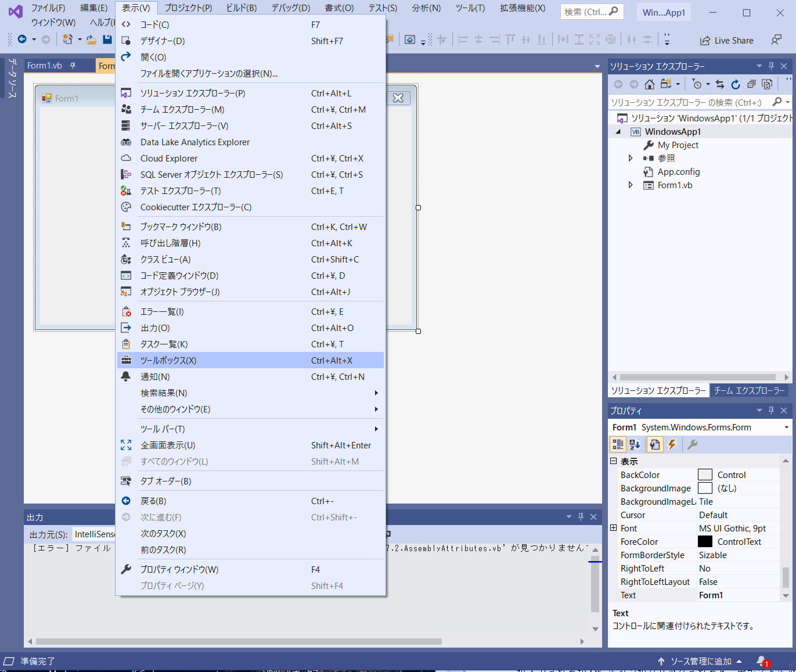796x672 pixels.
Task: Pin the Solution Explorer panel with pushpin
Action: (x=772, y=66)
